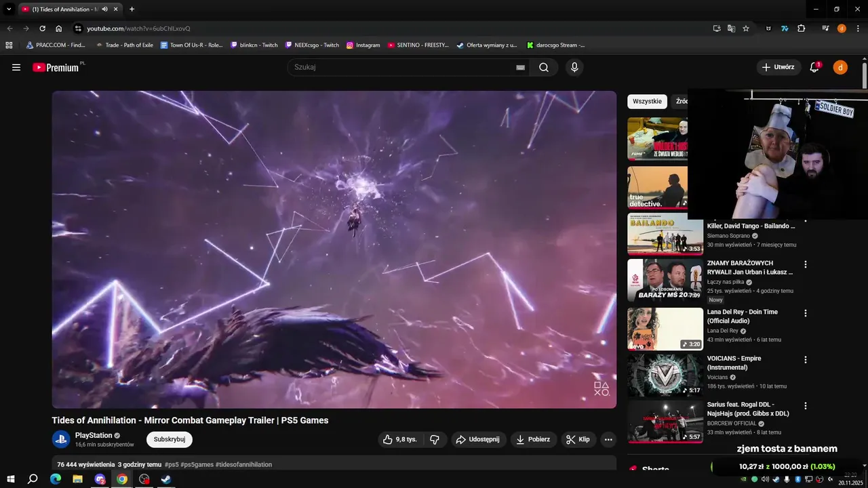The height and width of the screenshot is (488, 868).
Task: Open blinkcn - Twitch bookmark
Action: pos(254,45)
